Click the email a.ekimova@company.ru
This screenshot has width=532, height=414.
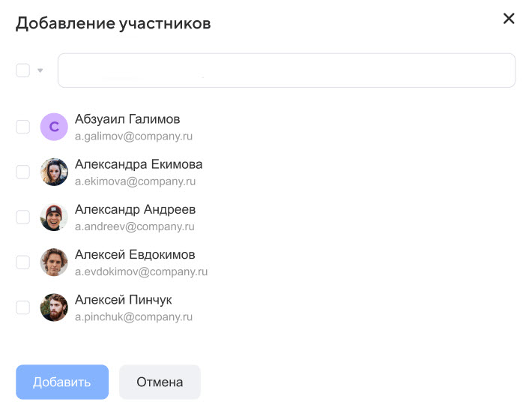(135, 181)
